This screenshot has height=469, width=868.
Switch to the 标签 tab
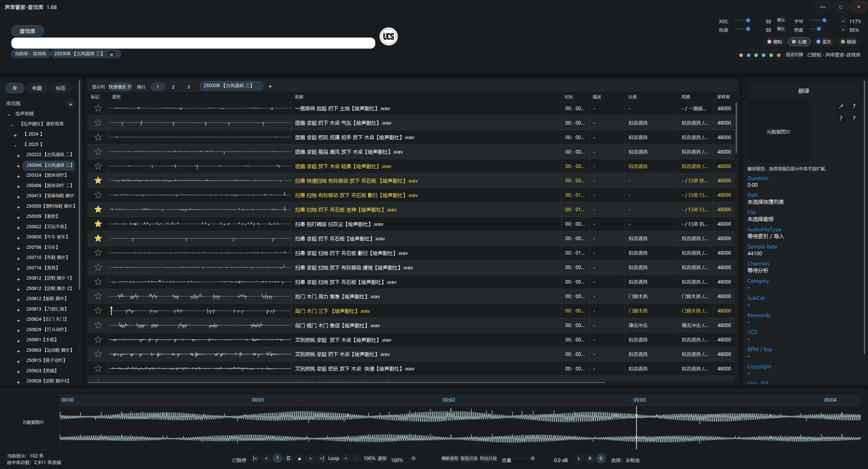click(61, 88)
